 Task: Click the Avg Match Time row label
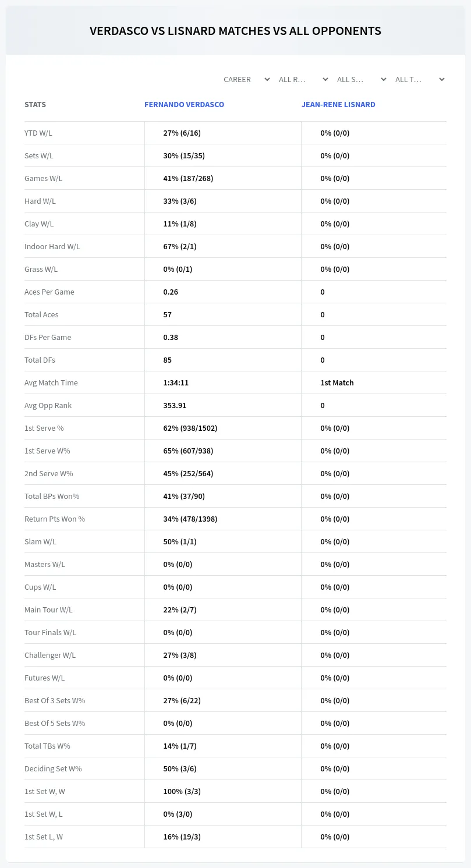click(x=51, y=382)
